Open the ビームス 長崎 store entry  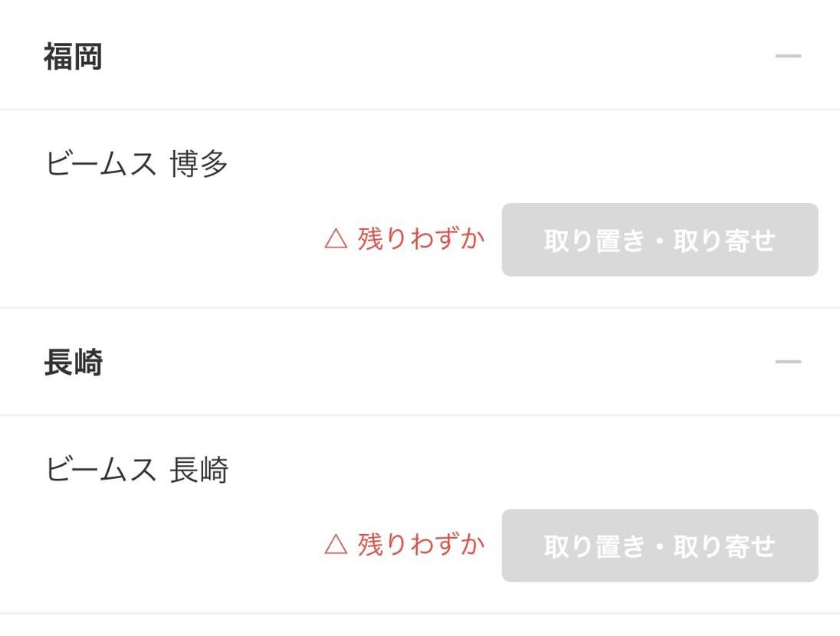136,470
